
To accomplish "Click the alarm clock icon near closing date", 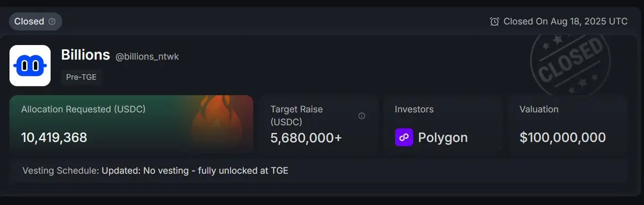I will point(495,21).
